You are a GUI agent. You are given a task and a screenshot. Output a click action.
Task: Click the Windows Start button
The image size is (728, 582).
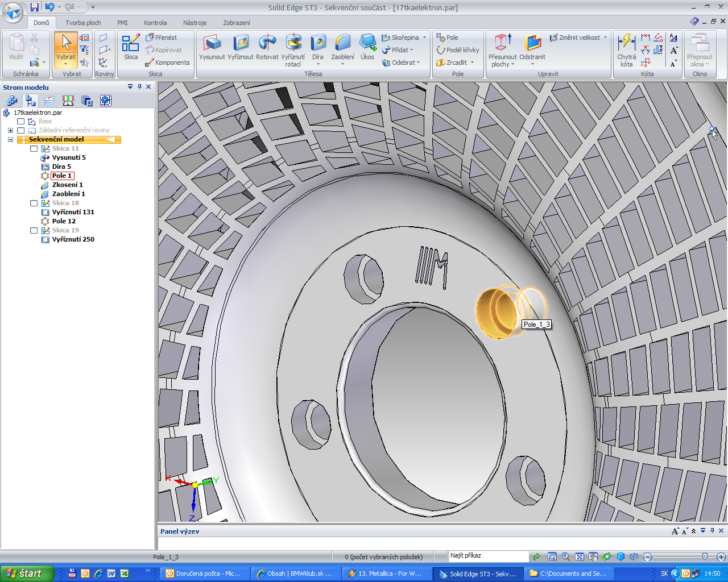[26, 573]
